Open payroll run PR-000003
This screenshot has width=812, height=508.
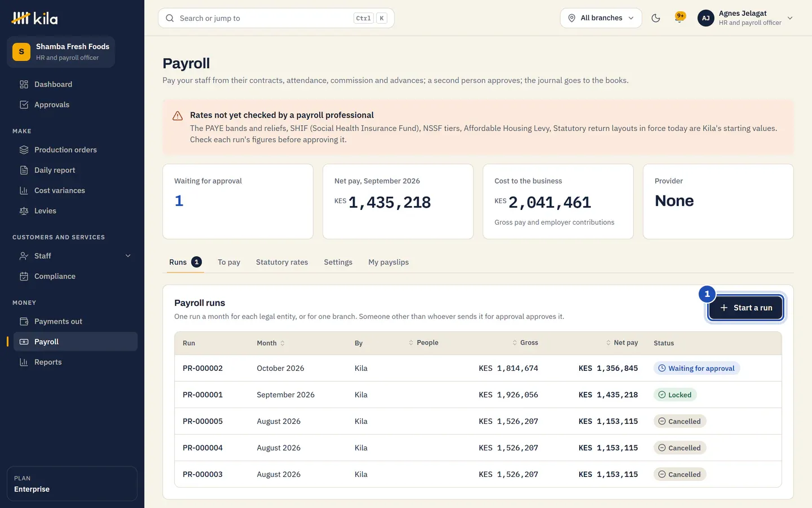point(478,474)
